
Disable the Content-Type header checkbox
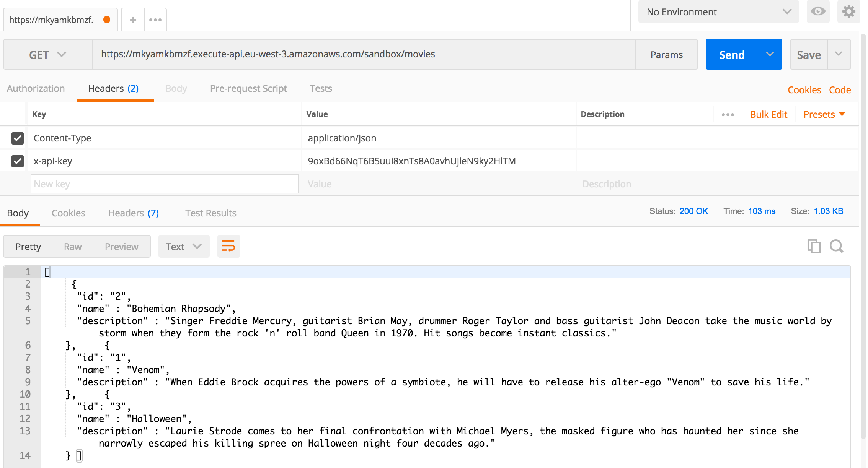coord(17,138)
